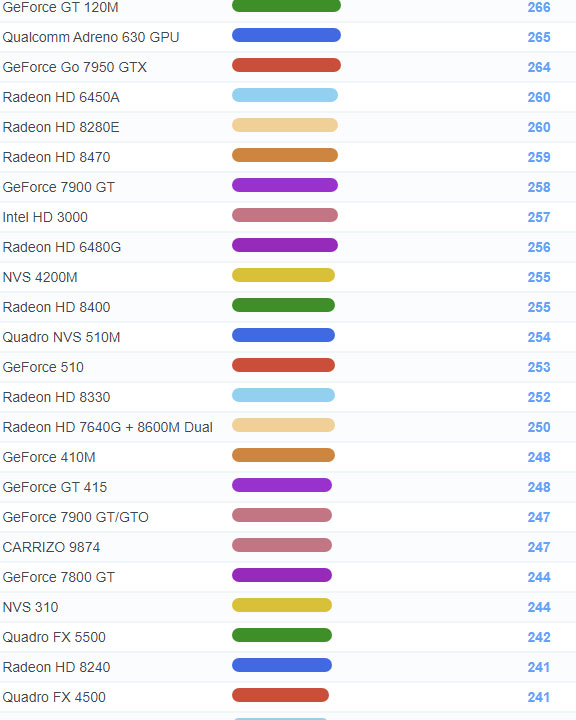The image size is (576, 720).
Task: Open GeForce GT 415 entry
Action: pos(55,487)
